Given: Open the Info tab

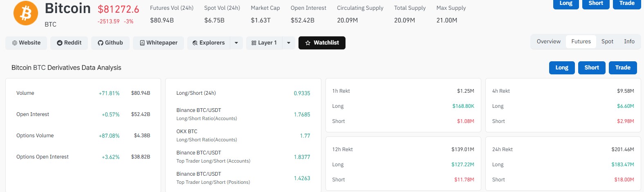Looking at the screenshot, I should 629,42.
